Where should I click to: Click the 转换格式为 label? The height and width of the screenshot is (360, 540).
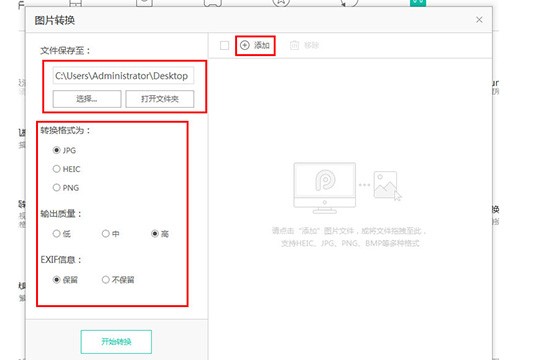(65, 130)
